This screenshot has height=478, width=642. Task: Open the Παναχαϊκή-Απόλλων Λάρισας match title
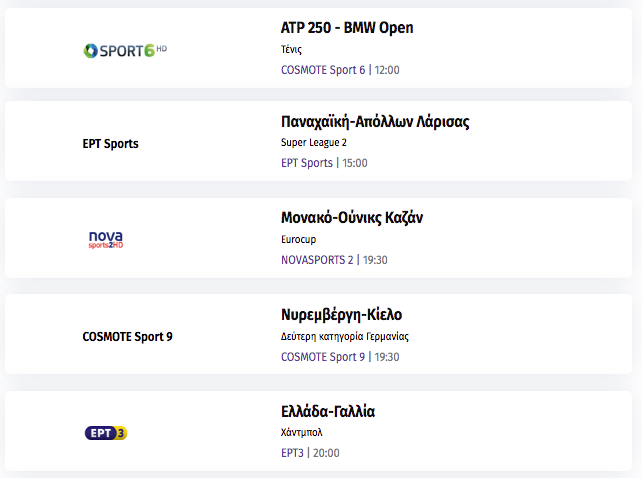[375, 122]
